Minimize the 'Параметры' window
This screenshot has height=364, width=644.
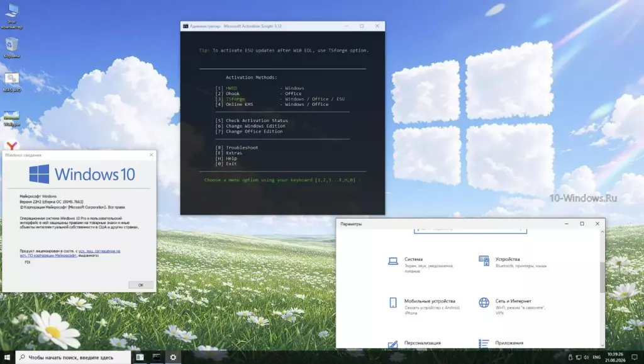(x=567, y=224)
